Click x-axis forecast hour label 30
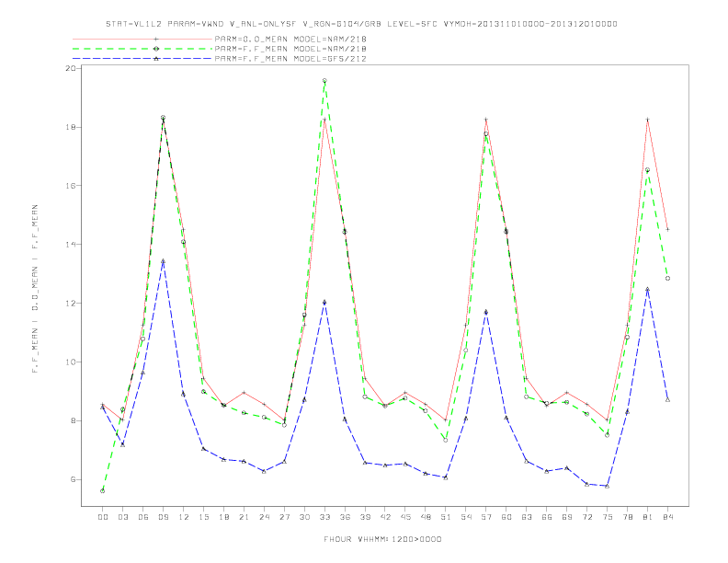The width and height of the screenshot is (728, 563). tap(304, 517)
